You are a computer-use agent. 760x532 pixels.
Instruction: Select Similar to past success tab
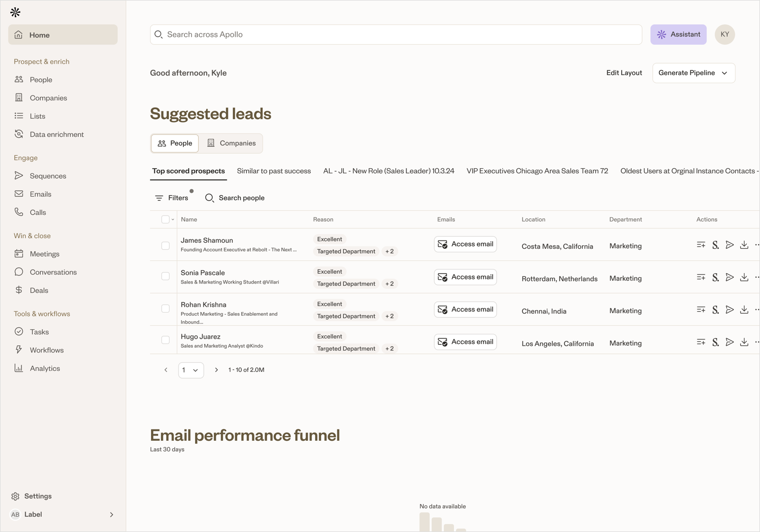(274, 171)
